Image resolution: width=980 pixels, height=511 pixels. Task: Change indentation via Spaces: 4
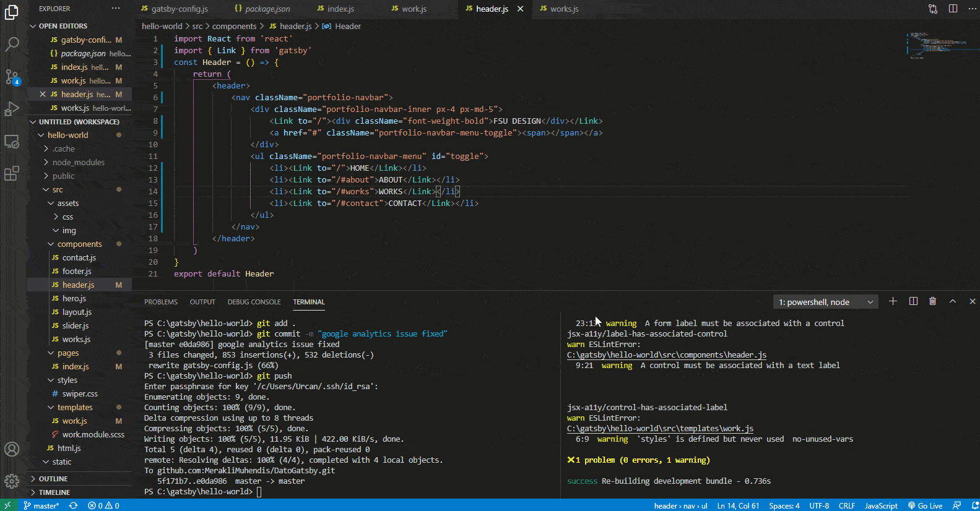point(784,505)
